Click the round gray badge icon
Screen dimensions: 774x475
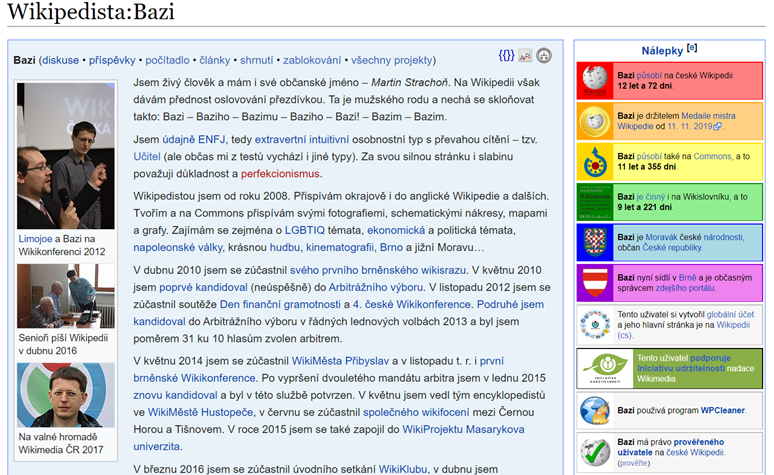[x=544, y=56]
